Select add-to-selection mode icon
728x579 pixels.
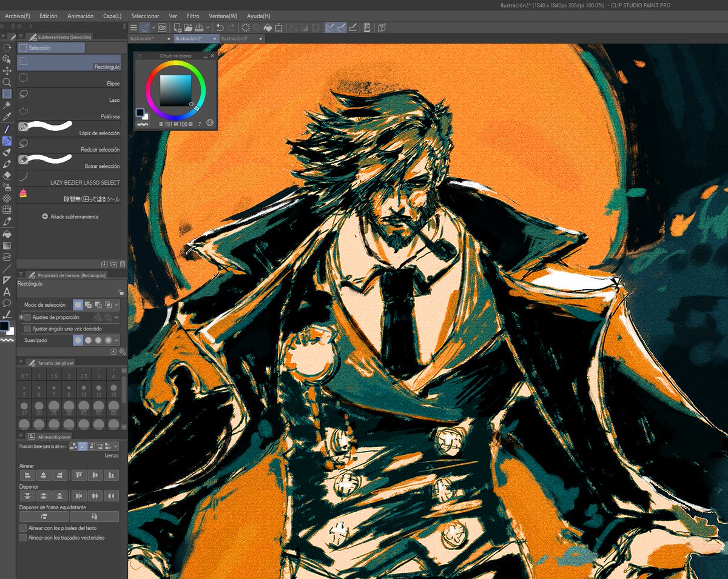click(88, 305)
